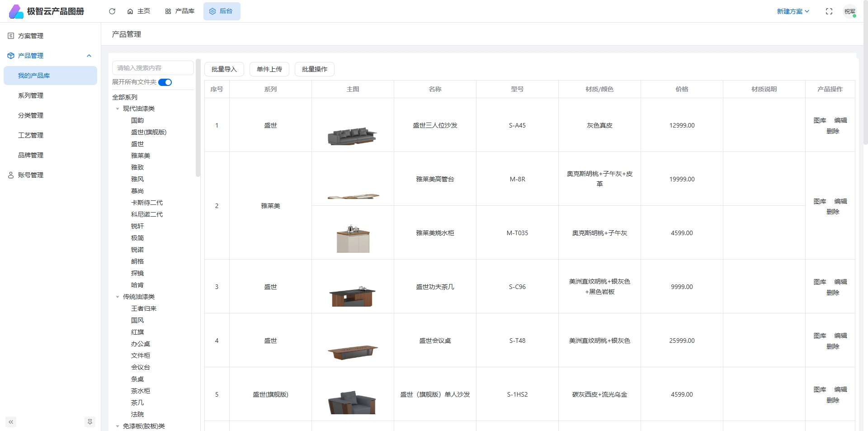Open 方案管理 in the sidebar

click(x=31, y=36)
